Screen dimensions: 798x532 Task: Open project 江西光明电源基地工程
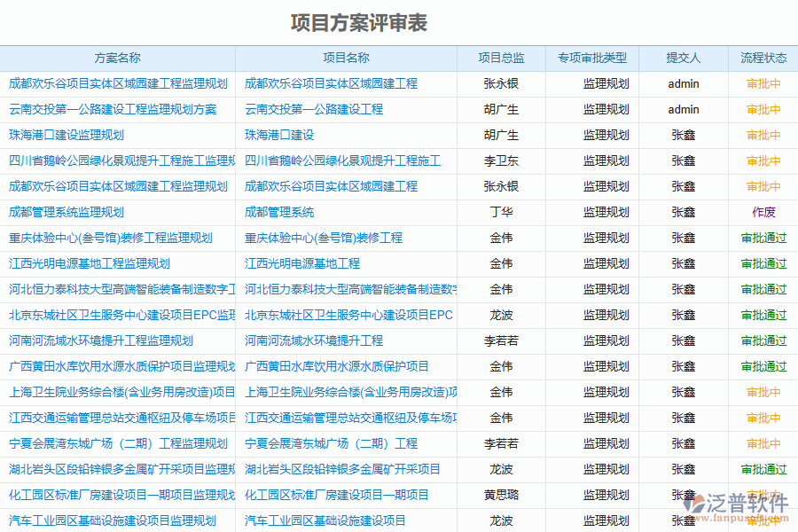pos(302,263)
